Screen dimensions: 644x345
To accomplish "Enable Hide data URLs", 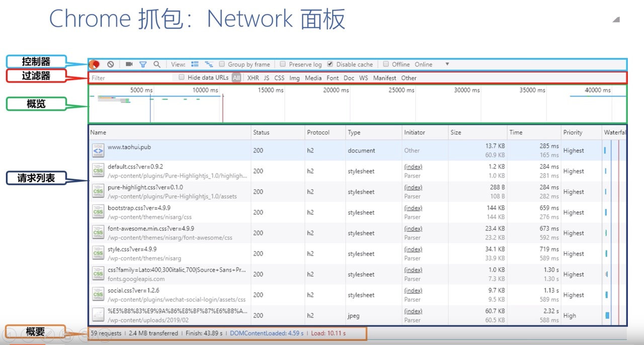I will [181, 77].
